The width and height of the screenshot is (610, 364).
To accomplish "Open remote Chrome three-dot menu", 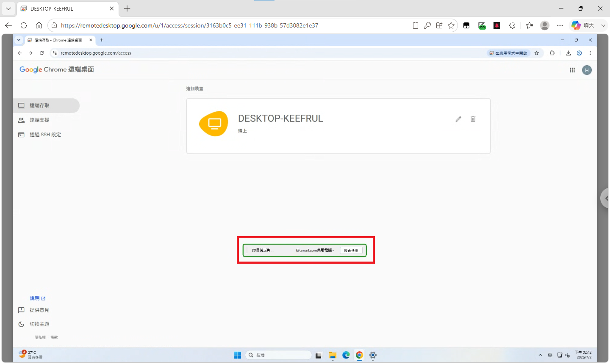I will point(590,53).
